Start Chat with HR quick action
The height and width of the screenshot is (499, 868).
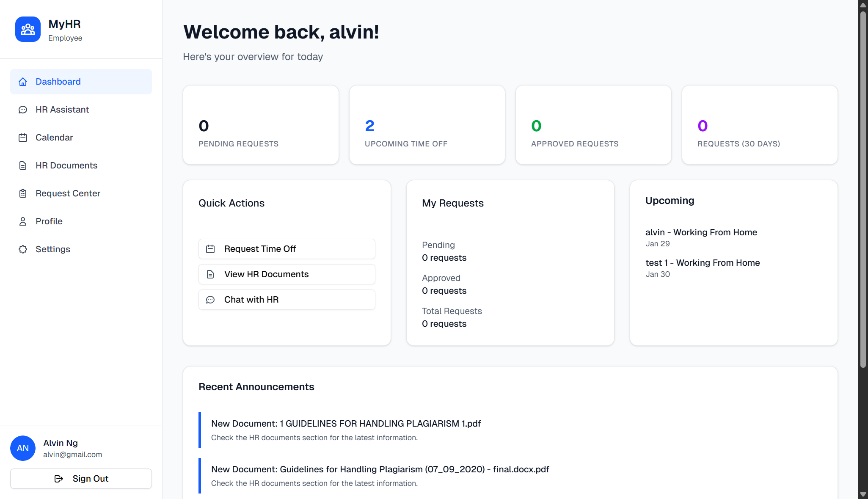pos(287,300)
